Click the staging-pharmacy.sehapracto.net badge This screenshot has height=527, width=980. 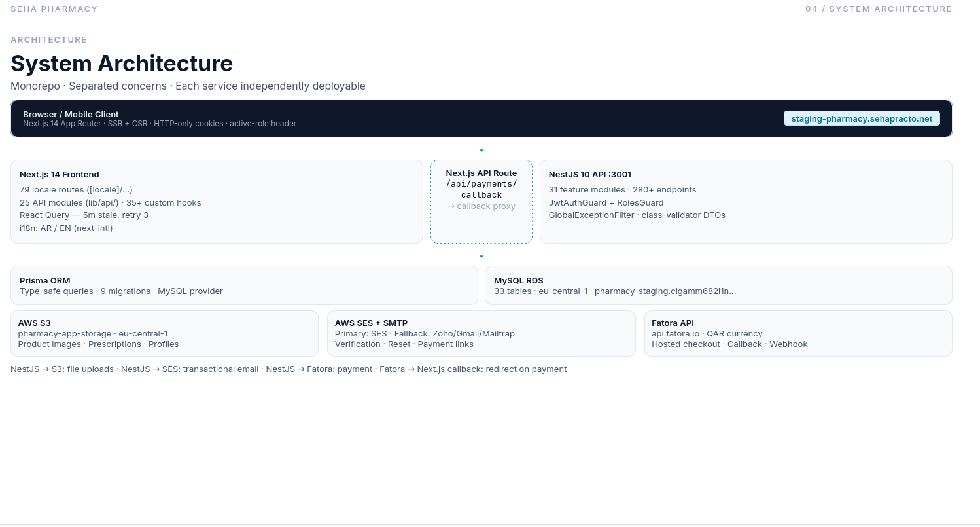tap(862, 118)
